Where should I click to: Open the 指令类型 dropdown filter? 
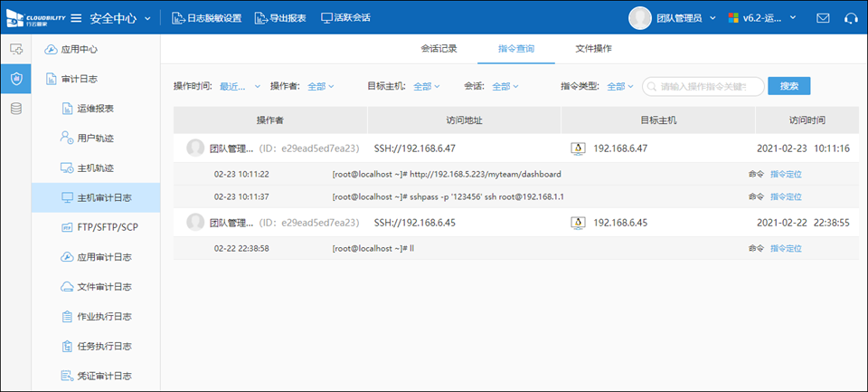(x=620, y=87)
